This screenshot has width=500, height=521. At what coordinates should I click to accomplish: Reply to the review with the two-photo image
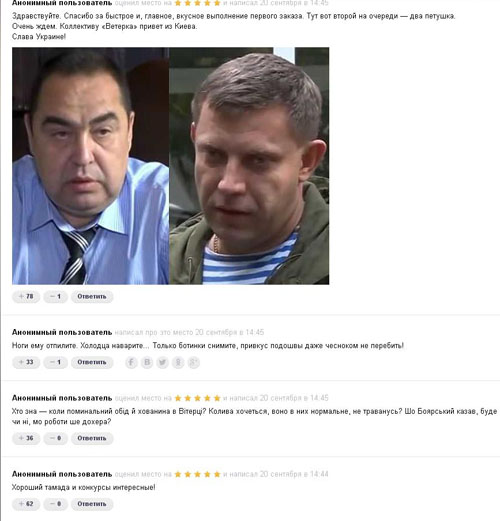click(x=92, y=296)
